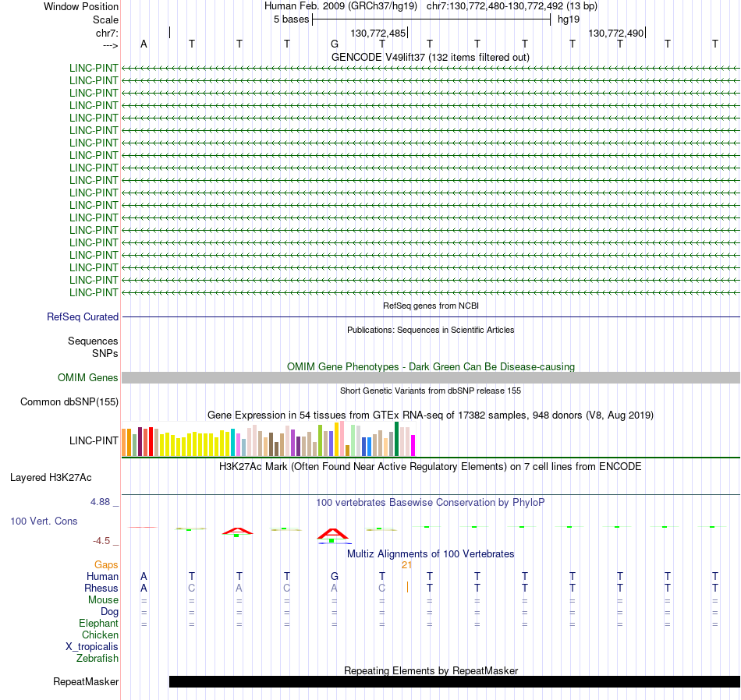Click the RefSeq Curated blue intron line

431,317
